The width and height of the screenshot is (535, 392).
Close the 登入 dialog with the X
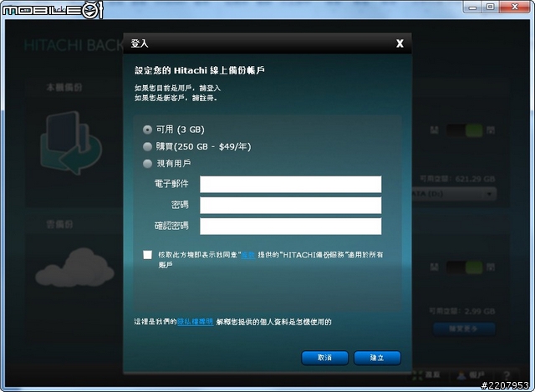(400, 43)
